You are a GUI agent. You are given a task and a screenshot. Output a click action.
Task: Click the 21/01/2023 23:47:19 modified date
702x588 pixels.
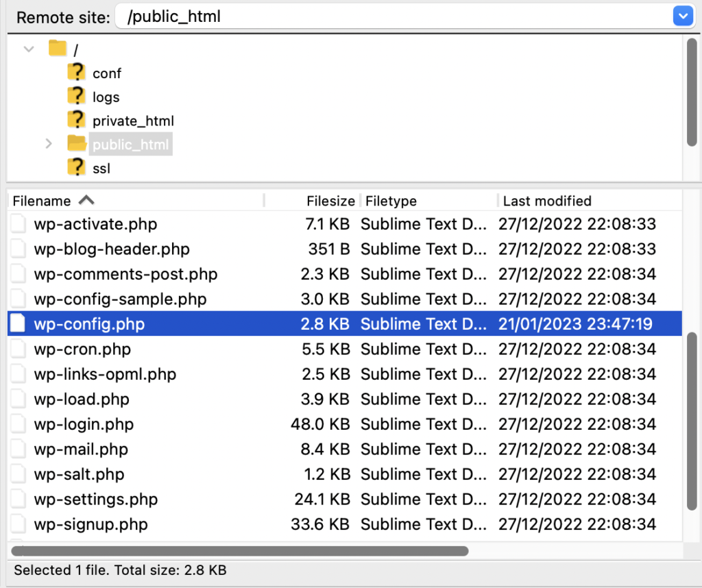coord(575,324)
